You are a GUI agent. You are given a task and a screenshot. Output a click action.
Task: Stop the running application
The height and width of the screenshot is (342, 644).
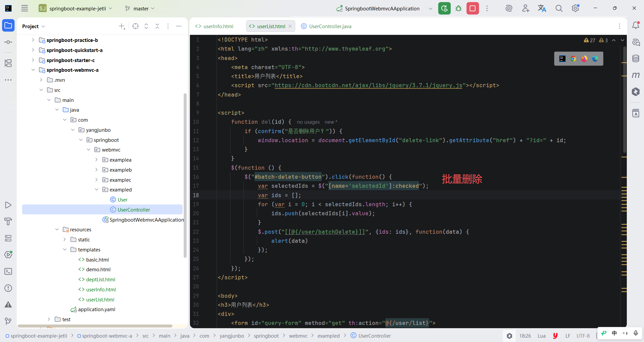[x=473, y=8]
